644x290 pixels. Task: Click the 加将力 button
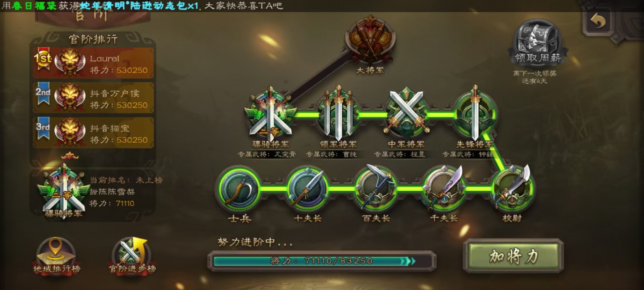[513, 256]
